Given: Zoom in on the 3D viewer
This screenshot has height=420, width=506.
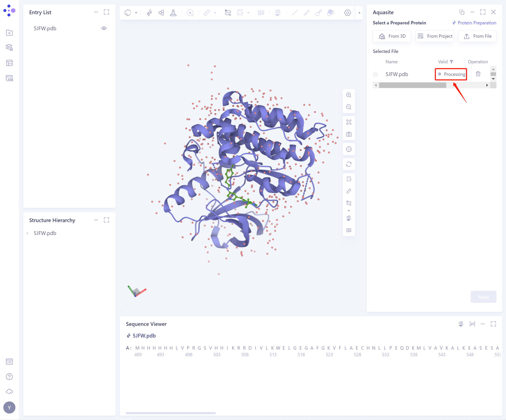Looking at the screenshot, I should coord(349,95).
